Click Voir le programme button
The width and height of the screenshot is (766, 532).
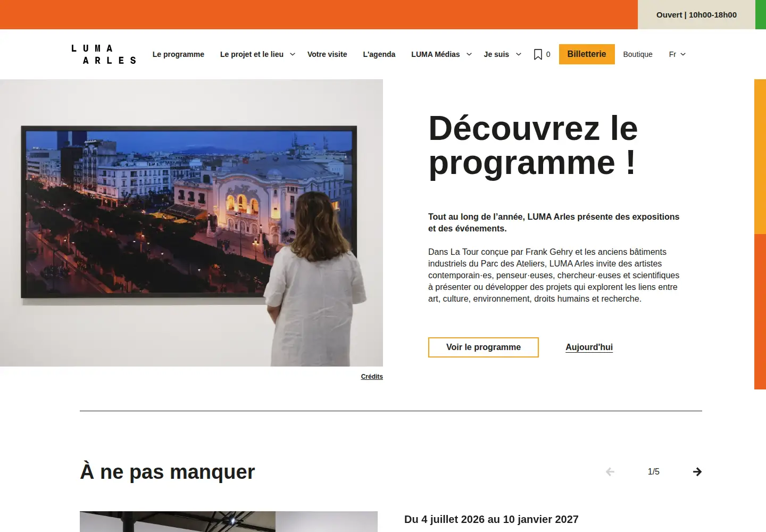[x=484, y=347]
